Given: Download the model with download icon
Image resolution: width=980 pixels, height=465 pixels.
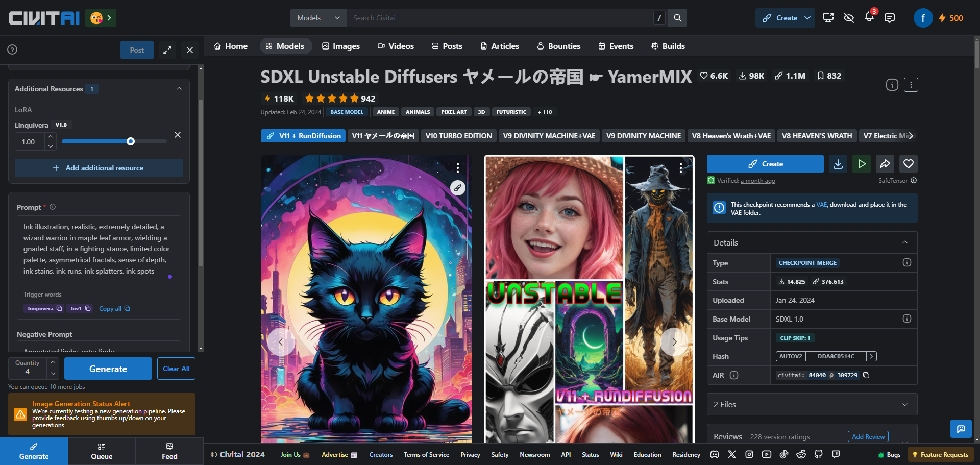Looking at the screenshot, I should click(x=838, y=164).
